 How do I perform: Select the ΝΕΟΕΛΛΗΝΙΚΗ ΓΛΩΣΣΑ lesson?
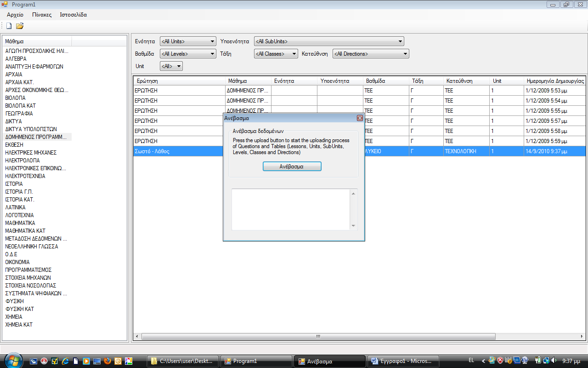[x=32, y=247]
